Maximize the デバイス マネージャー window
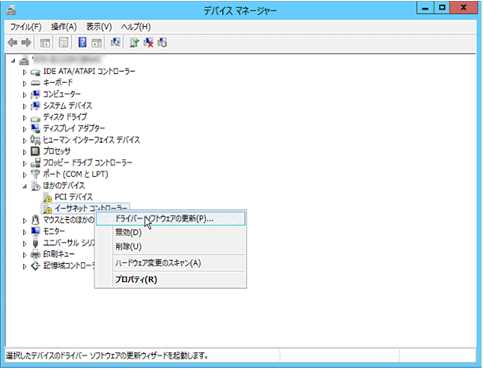Viewport: 484px width, 369px height. [442, 8]
